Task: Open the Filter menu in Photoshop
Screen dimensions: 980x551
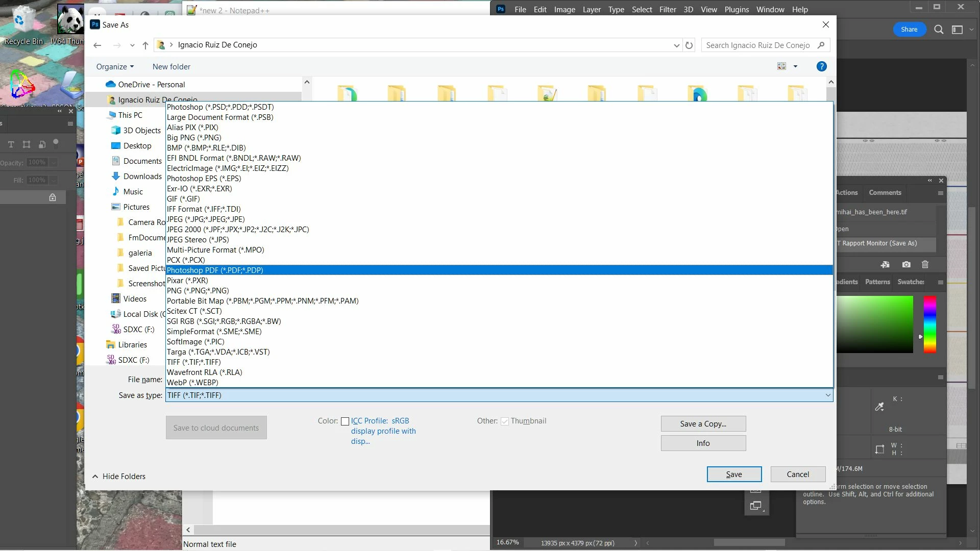Action: coord(667,9)
